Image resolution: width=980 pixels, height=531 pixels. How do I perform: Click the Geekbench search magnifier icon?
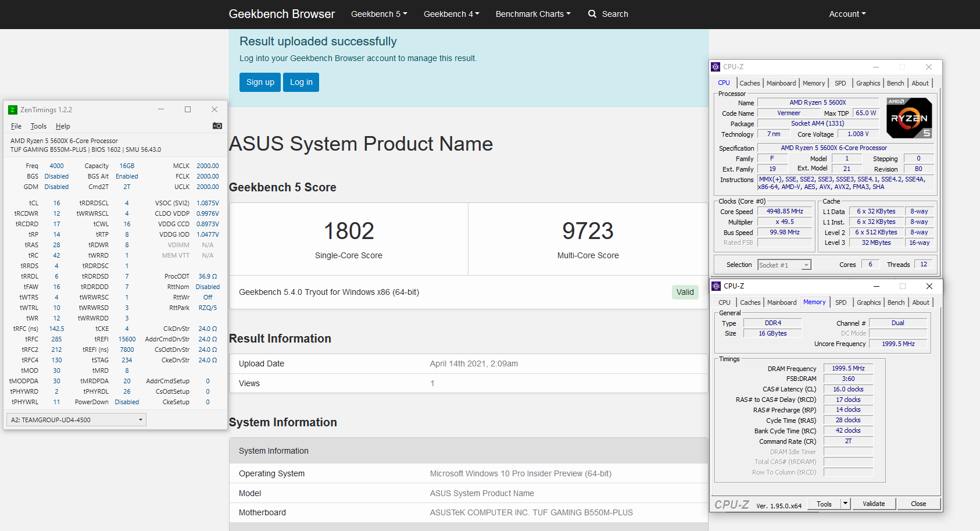592,14
